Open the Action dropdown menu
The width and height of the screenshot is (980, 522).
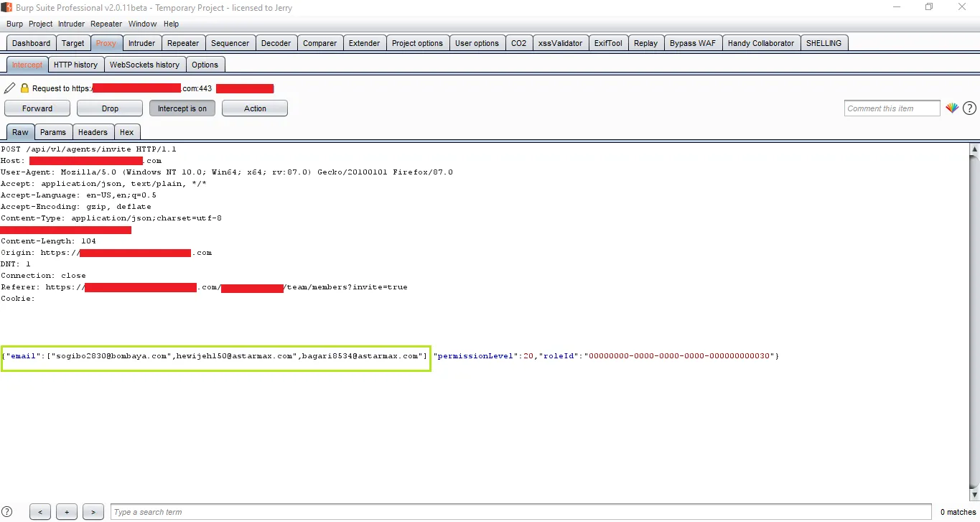pyautogui.click(x=255, y=108)
